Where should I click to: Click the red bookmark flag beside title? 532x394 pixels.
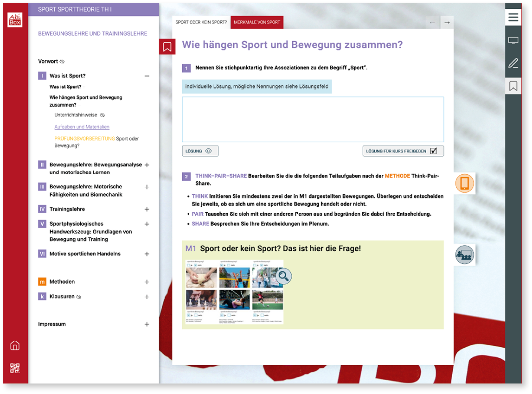[x=167, y=47]
